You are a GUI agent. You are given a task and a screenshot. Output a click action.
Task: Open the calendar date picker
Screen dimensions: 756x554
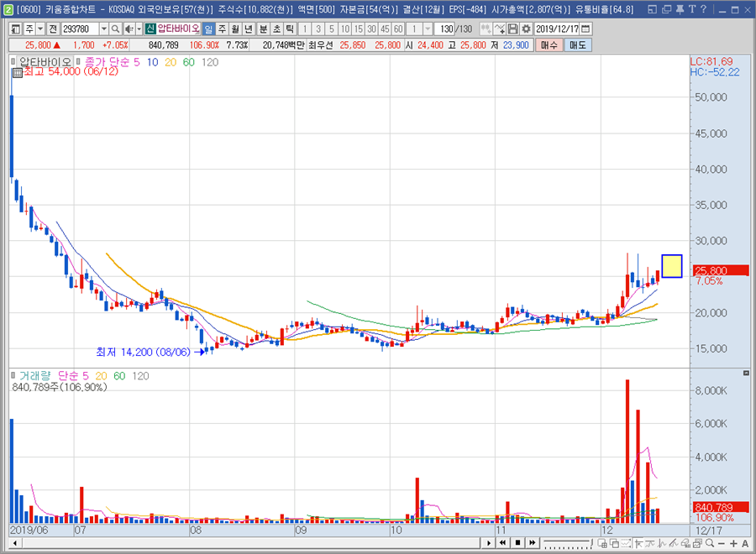[585, 29]
